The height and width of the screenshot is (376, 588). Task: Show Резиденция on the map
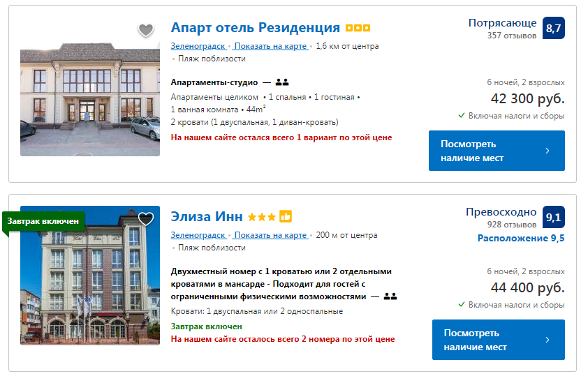pyautogui.click(x=270, y=46)
